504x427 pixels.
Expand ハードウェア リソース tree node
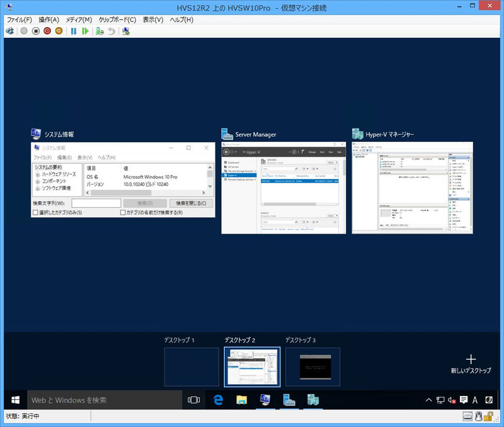click(38, 175)
